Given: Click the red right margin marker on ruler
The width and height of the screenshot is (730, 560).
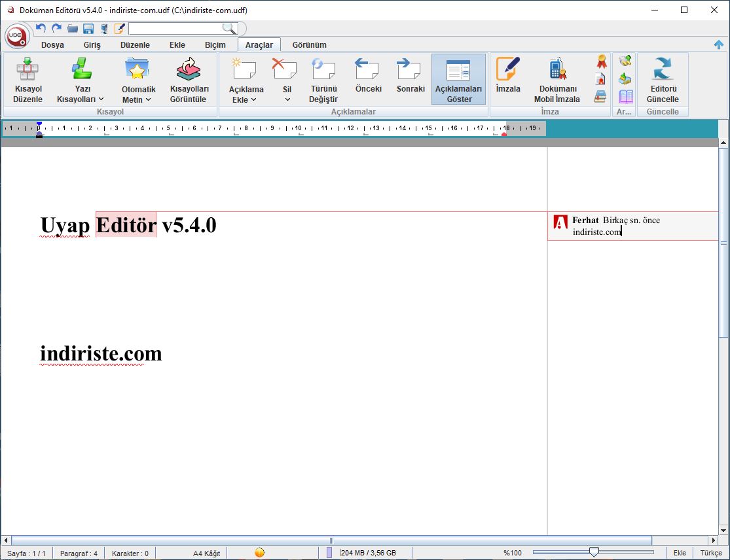Looking at the screenshot, I should 504,134.
